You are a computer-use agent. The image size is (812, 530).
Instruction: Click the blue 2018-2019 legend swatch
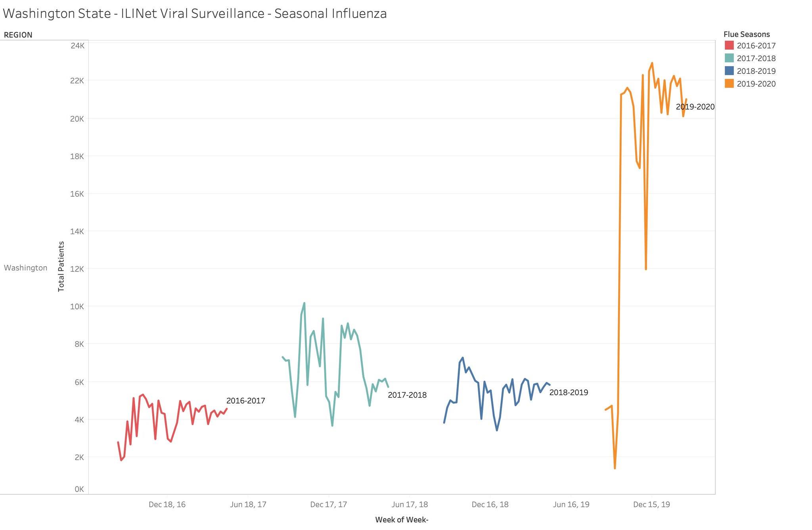pos(729,71)
